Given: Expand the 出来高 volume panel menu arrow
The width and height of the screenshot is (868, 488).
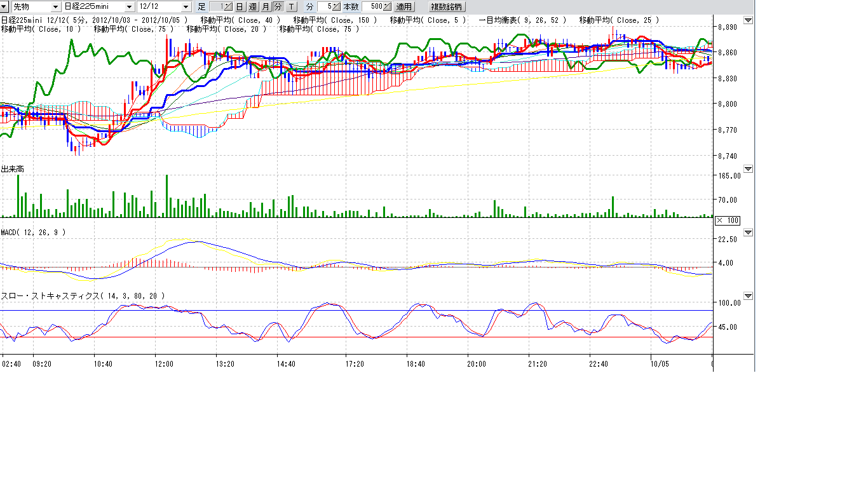Looking at the screenshot, I should tap(748, 169).
